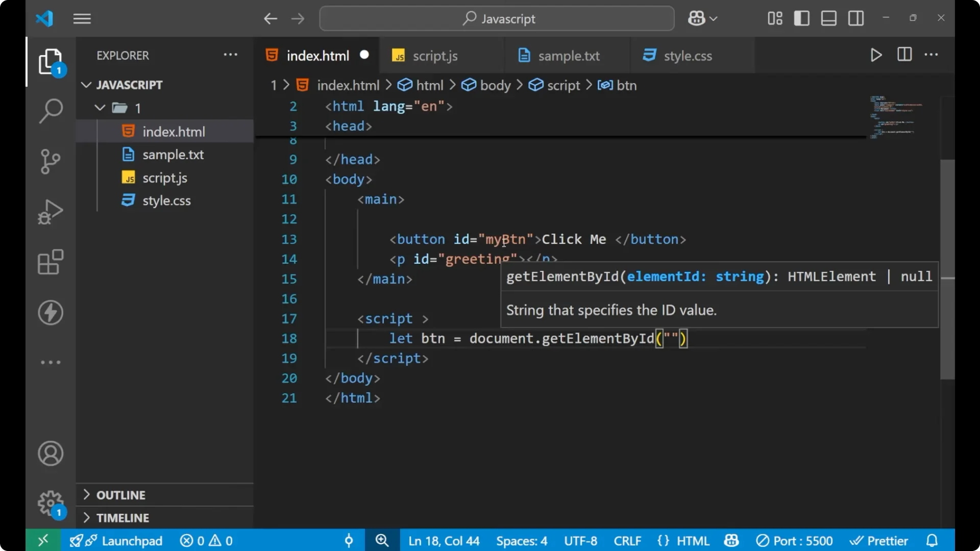The width and height of the screenshot is (980, 551).
Task: Select the Explorer icon in activity bar
Action: 50,61
